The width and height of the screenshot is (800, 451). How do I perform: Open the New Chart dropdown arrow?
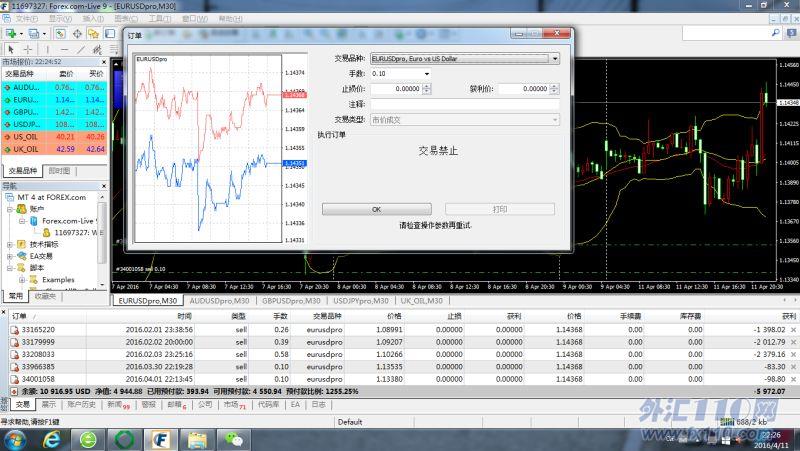click(21, 34)
